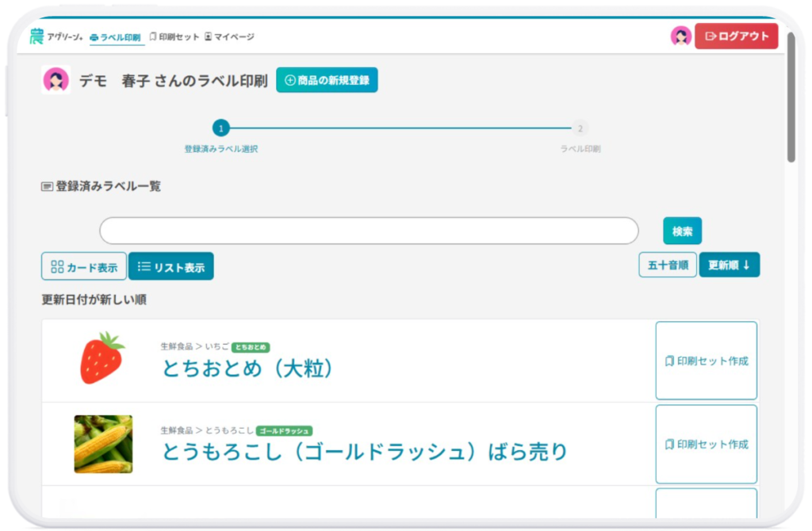Select the strawberry image for とちおとめ
Viewport: 812px width, 531px height.
coord(102,359)
